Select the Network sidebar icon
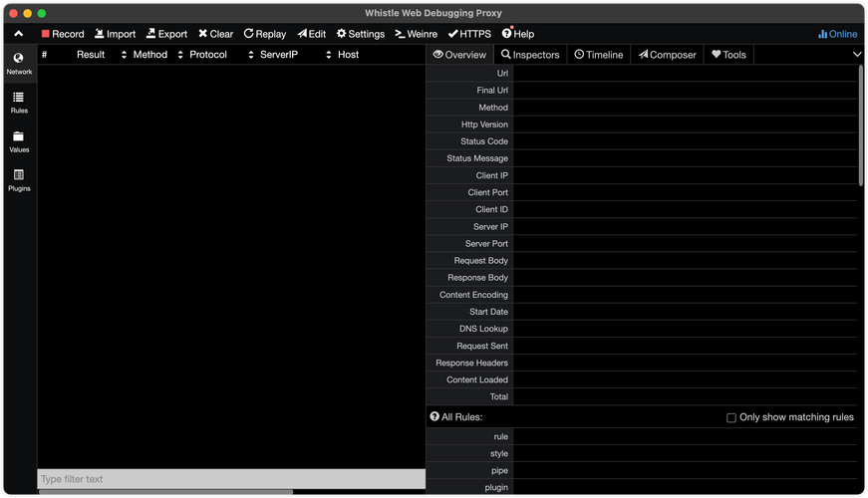This screenshot has width=868, height=498. pos(19,64)
